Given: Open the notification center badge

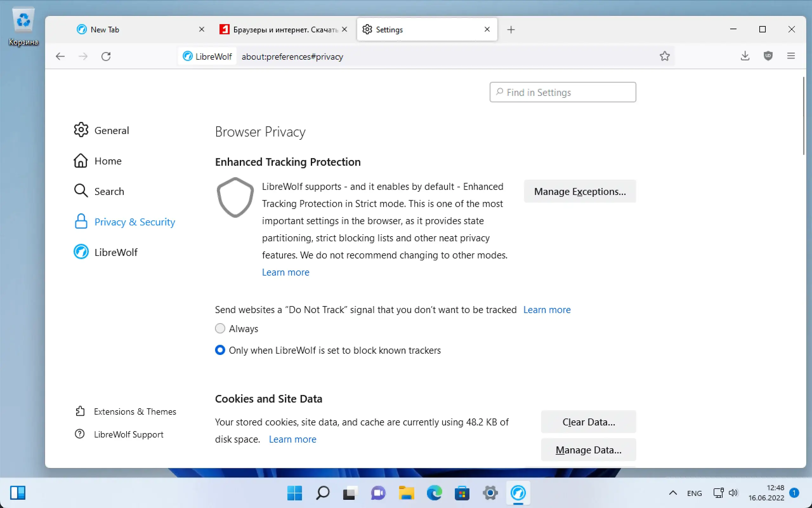Looking at the screenshot, I should click(794, 493).
